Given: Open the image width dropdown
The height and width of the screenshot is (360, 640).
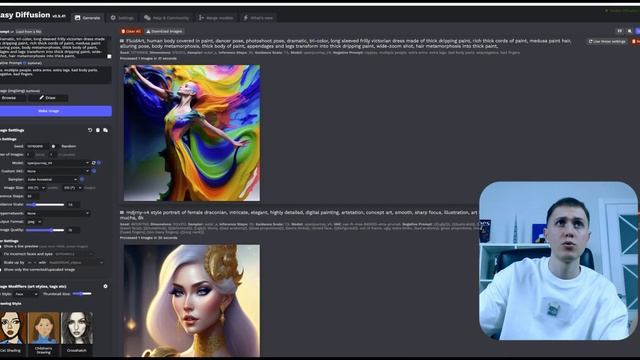Looking at the screenshot, I should 36,188.
